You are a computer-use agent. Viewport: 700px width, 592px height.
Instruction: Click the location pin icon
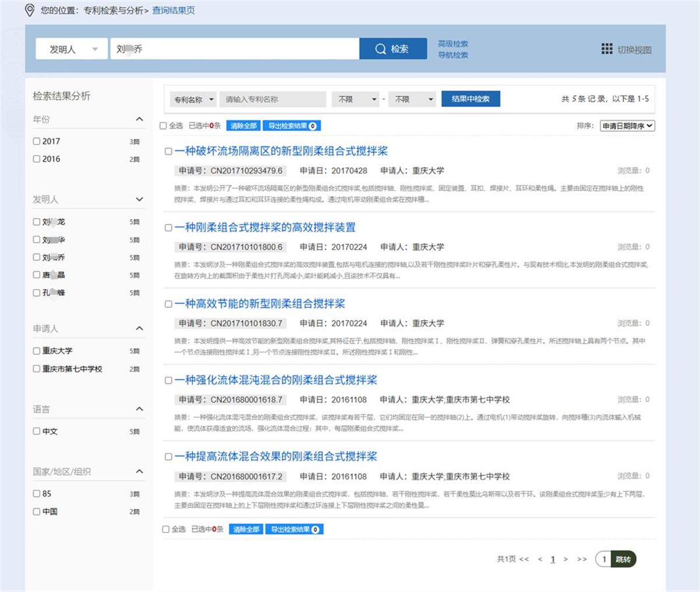30,10
